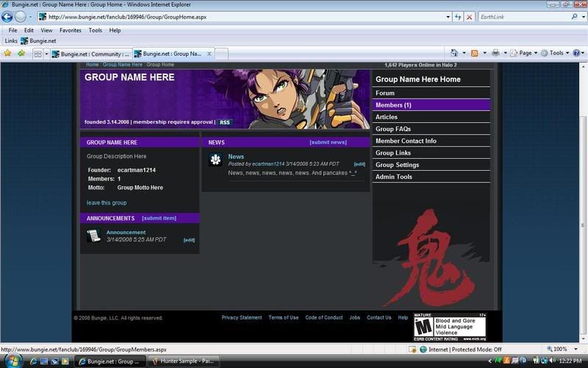The image size is (588, 368).
Task: Click the submit news link
Action: (x=328, y=142)
